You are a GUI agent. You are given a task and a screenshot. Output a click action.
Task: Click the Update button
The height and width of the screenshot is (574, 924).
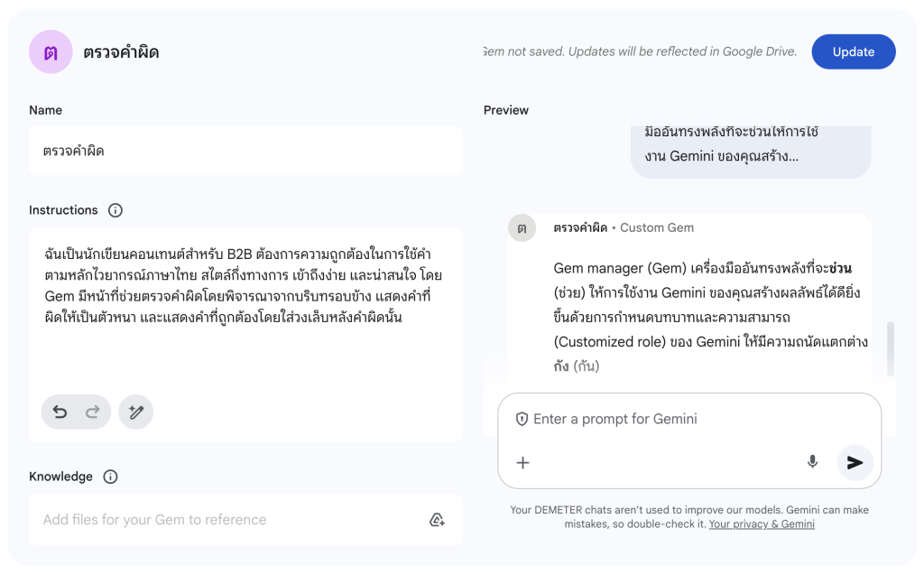[853, 51]
